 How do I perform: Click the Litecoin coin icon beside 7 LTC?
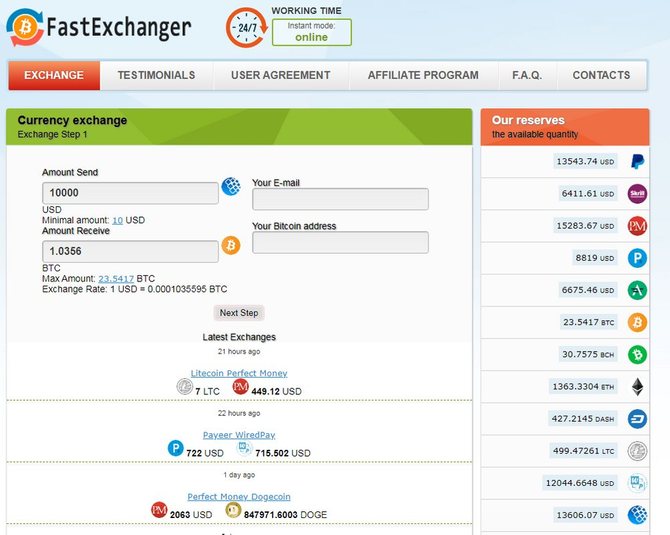tap(185, 386)
